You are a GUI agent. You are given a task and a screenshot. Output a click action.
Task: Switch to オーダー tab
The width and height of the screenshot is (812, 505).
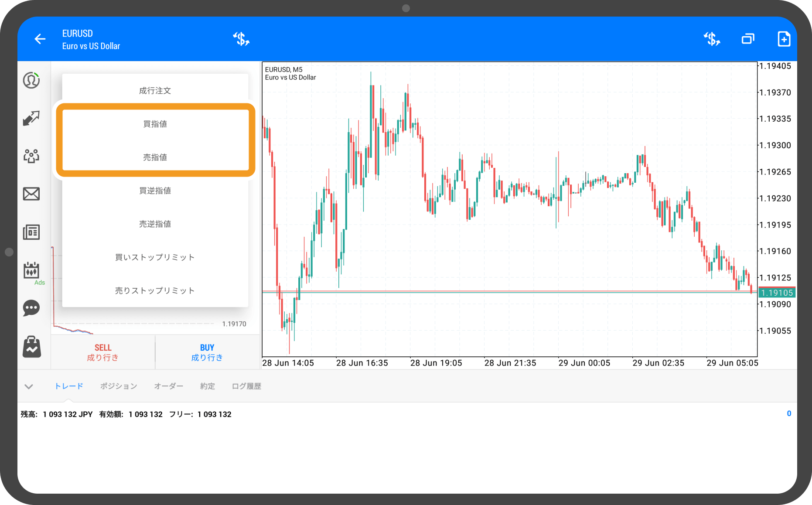169,386
